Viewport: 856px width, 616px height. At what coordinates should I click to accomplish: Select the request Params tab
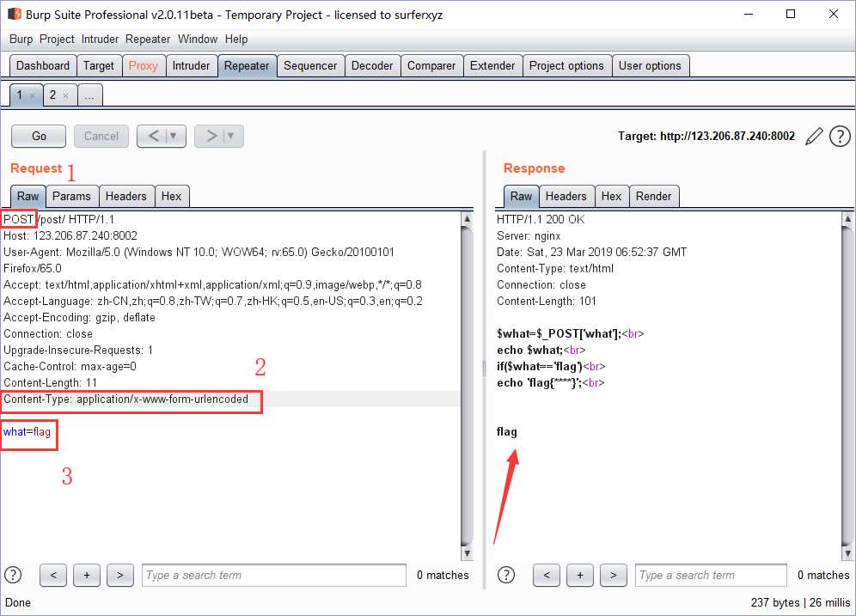click(71, 197)
